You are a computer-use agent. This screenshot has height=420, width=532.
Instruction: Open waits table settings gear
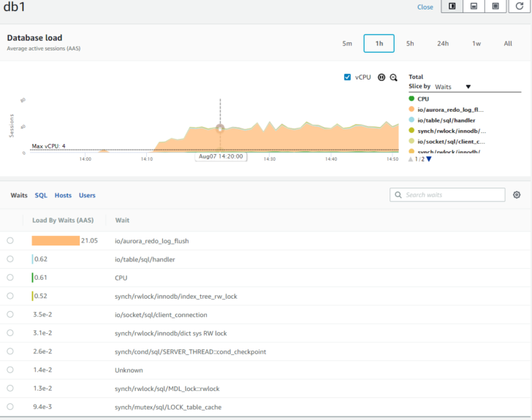click(517, 195)
